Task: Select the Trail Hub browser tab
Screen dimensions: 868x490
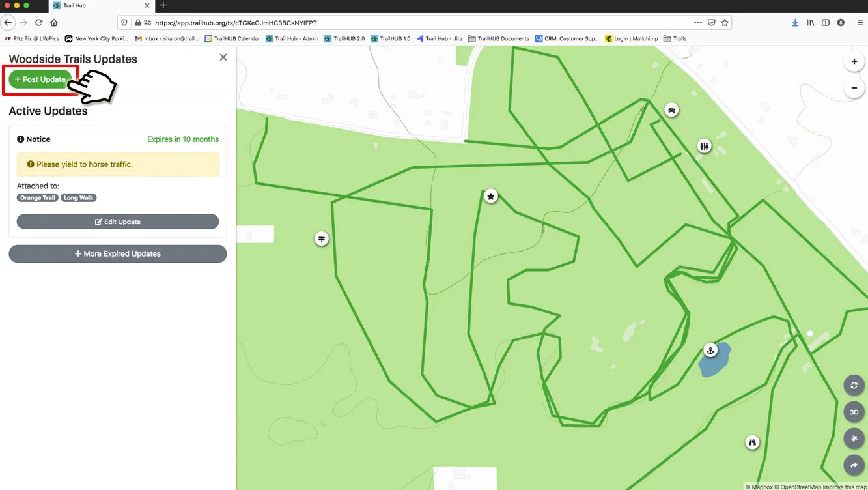Action: click(x=101, y=5)
